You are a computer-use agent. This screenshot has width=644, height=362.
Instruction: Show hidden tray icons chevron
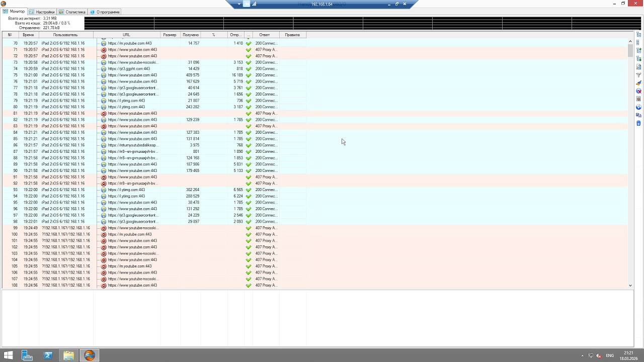(x=583, y=355)
